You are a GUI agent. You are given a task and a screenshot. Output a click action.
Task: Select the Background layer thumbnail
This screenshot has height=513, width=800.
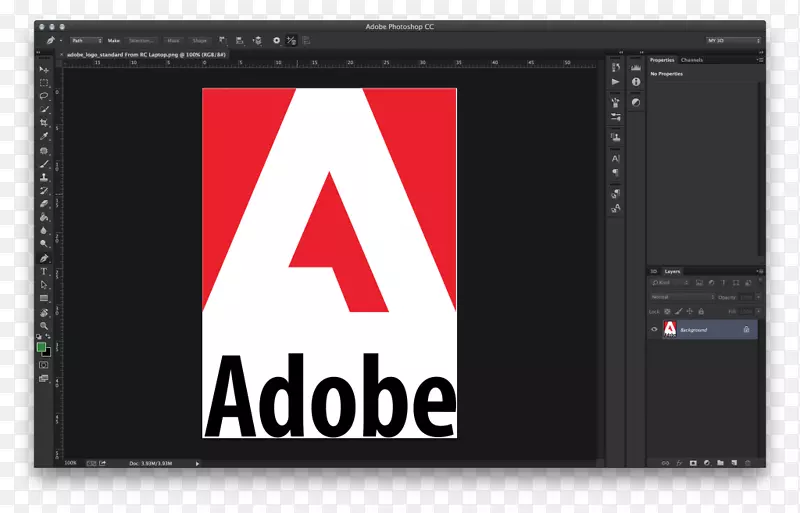669,329
